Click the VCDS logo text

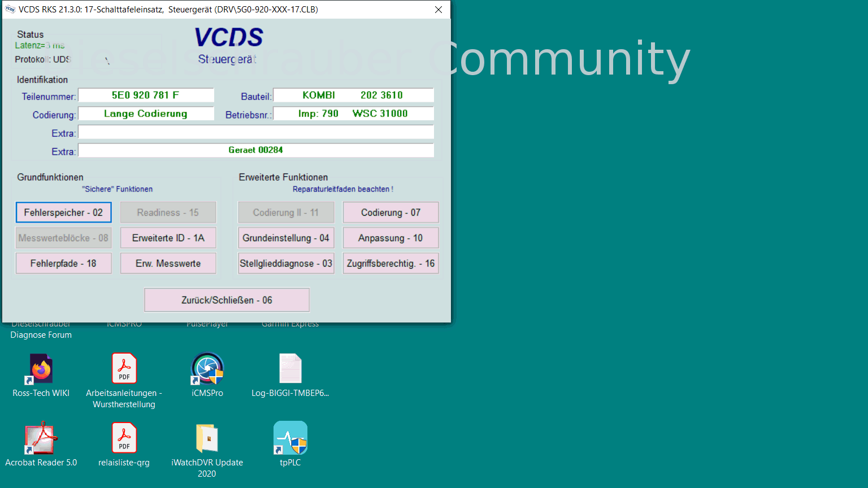(229, 37)
